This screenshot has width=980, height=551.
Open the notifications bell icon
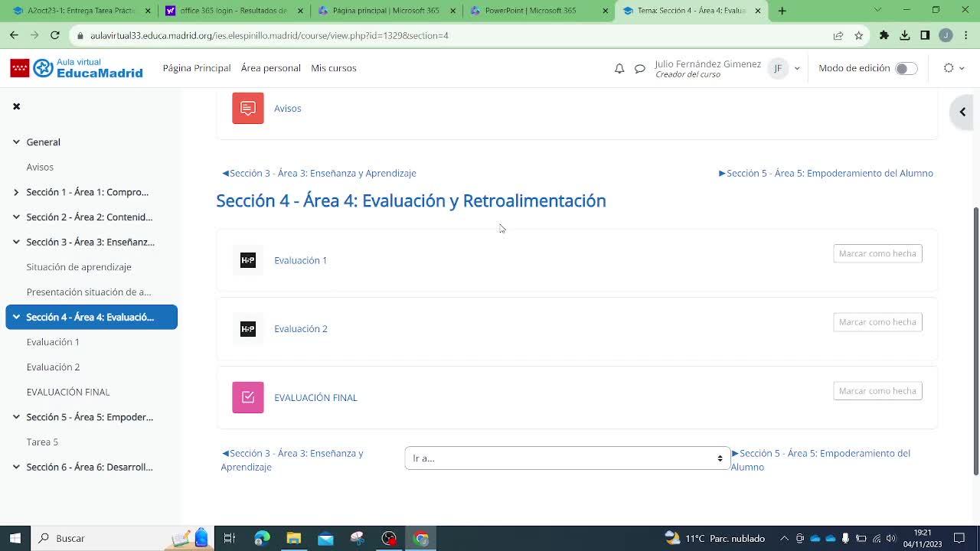tap(619, 68)
